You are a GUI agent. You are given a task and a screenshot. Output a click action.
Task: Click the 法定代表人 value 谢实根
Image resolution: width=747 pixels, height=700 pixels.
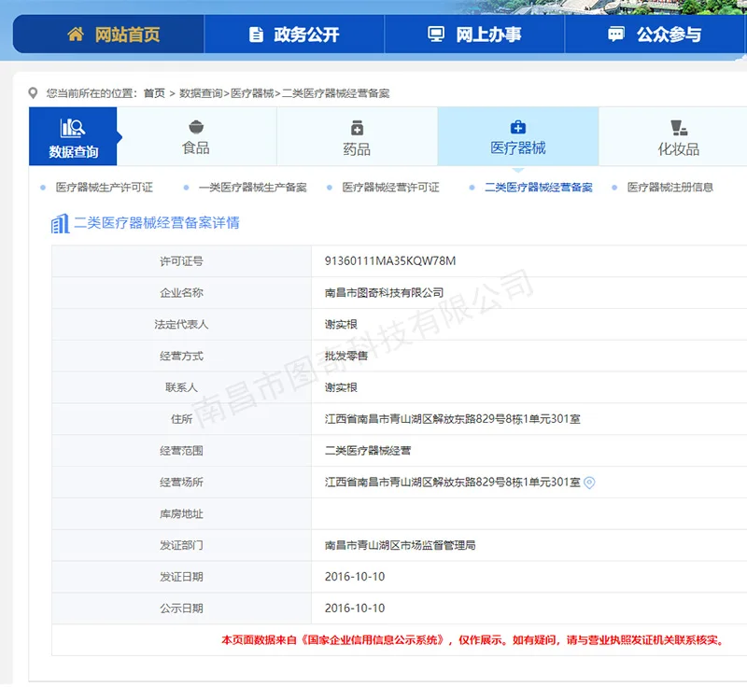coord(341,324)
